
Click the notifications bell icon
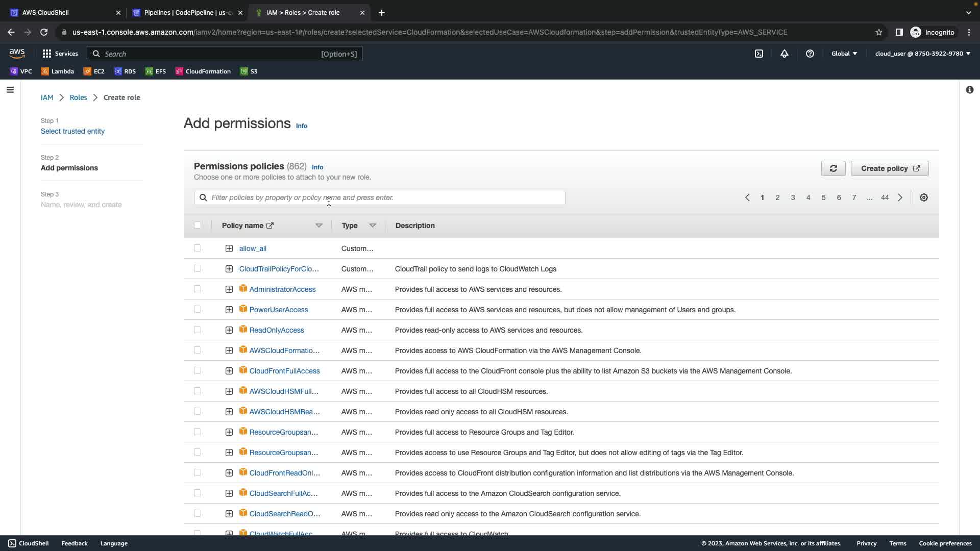click(784, 54)
